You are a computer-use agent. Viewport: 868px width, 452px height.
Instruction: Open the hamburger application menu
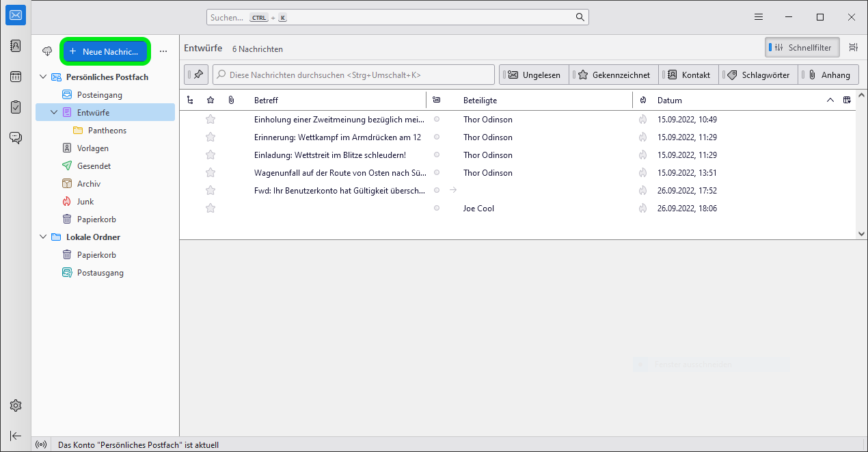(759, 17)
